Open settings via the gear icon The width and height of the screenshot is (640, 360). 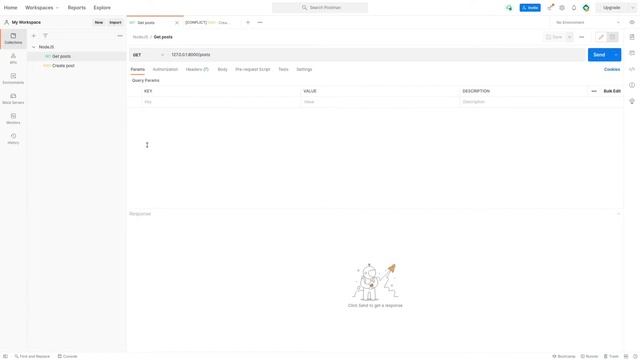562,8
